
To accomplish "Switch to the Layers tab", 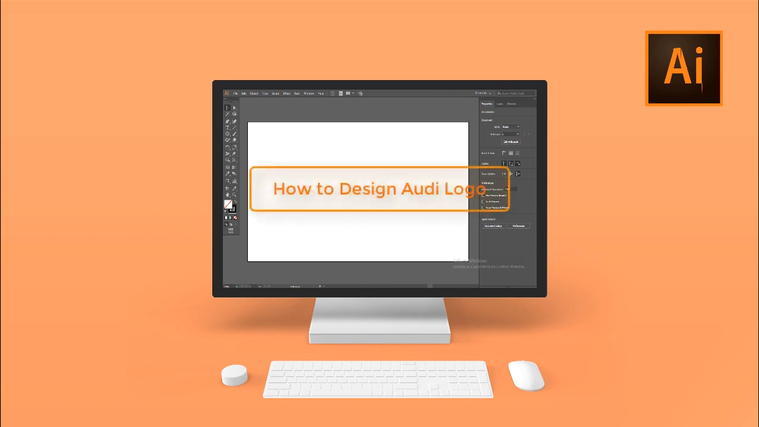I will [x=500, y=104].
